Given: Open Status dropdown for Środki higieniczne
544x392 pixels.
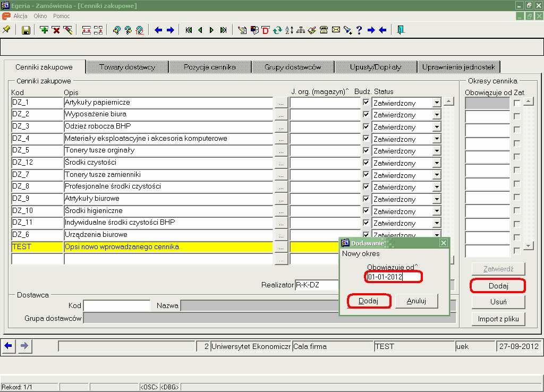Looking at the screenshot, I should (x=437, y=211).
